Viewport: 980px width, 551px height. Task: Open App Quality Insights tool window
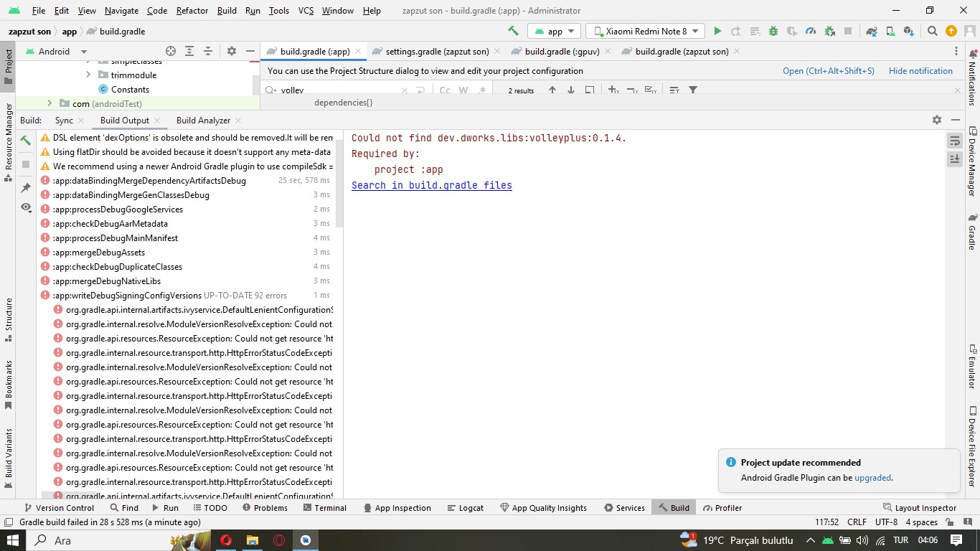click(543, 507)
